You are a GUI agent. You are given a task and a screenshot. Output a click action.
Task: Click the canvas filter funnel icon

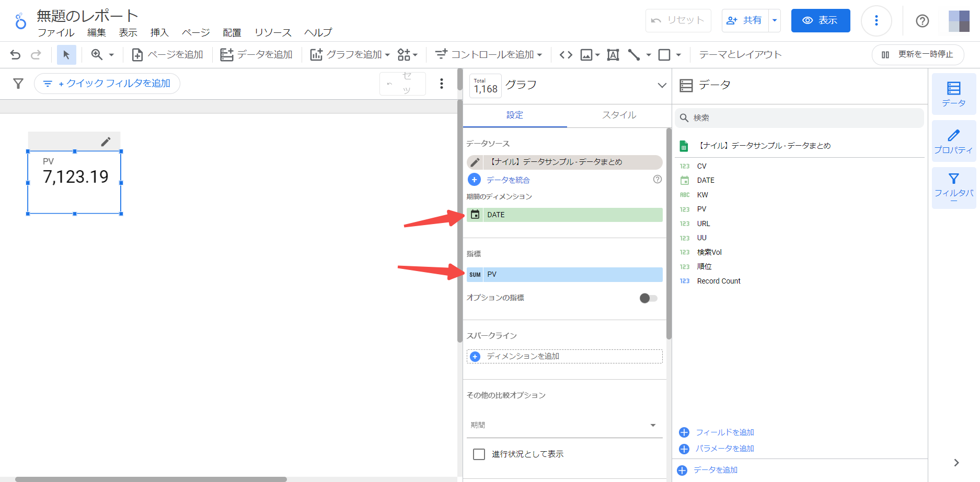(18, 84)
